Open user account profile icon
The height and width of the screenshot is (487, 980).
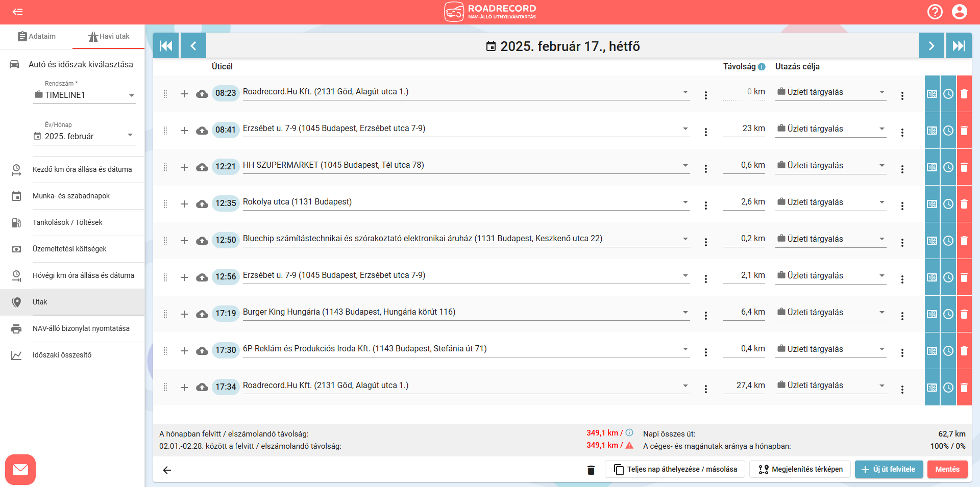959,12
